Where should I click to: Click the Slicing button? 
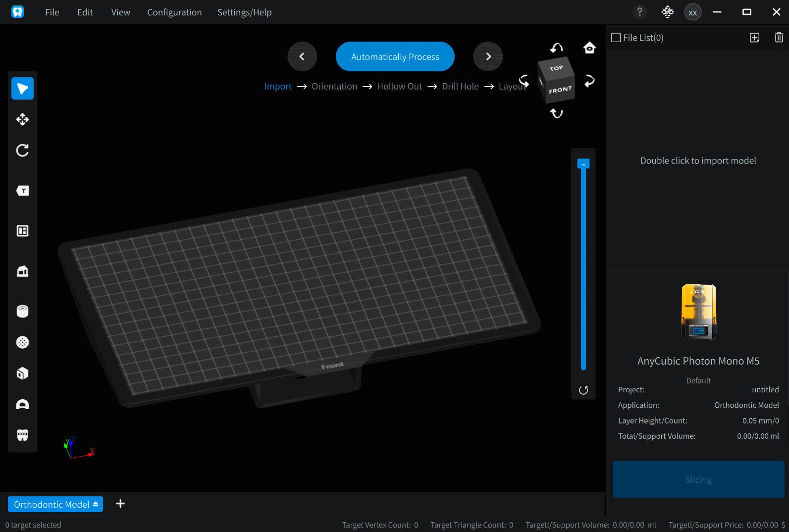(x=698, y=479)
